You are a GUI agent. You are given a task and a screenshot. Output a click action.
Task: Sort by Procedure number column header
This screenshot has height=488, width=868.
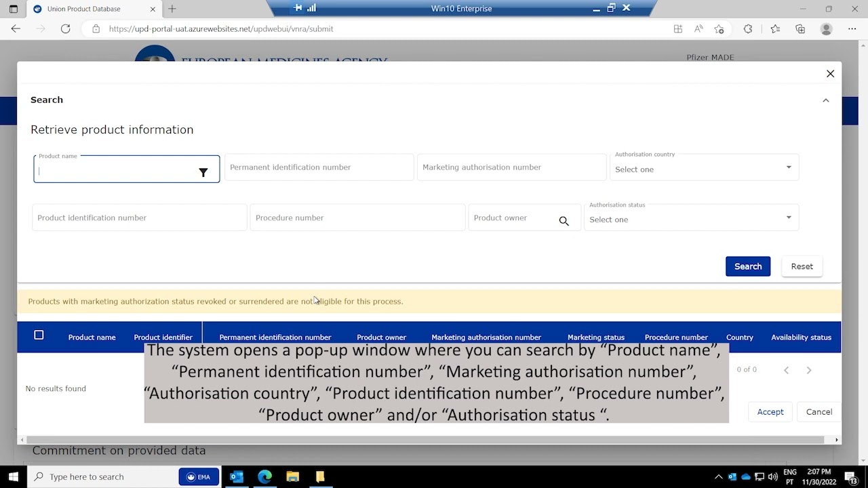click(x=676, y=337)
